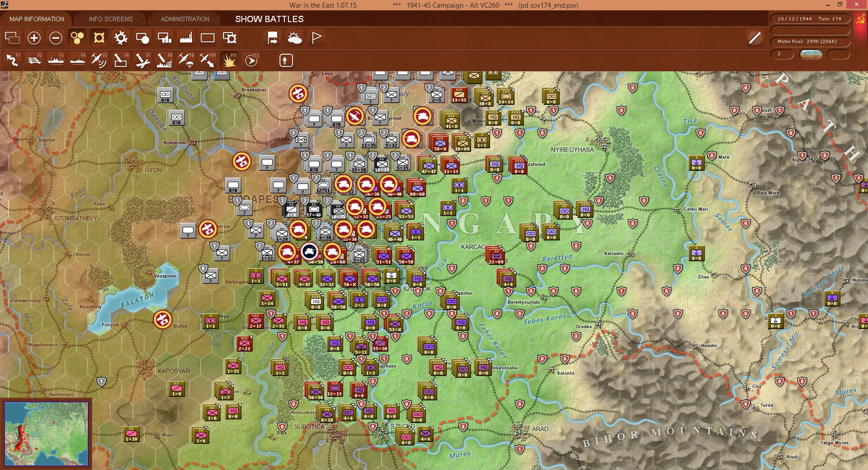Image resolution: width=868 pixels, height=470 pixels.
Task: Click the date and Turn 174 display
Action: (x=809, y=19)
